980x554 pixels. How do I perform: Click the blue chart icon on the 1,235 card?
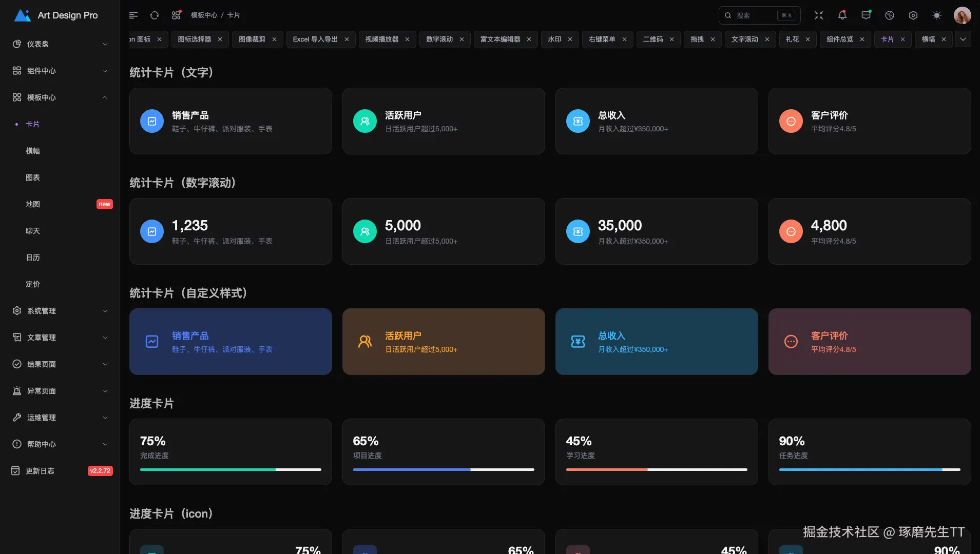click(x=152, y=232)
